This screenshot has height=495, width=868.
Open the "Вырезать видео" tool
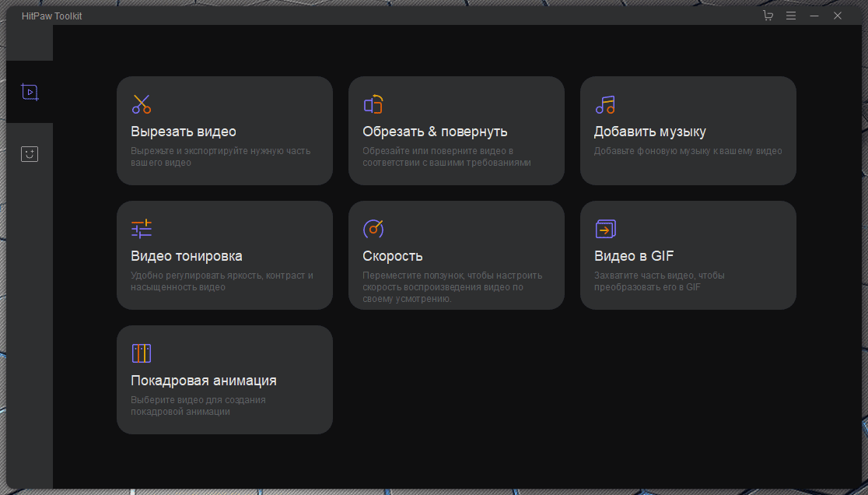(x=184, y=132)
